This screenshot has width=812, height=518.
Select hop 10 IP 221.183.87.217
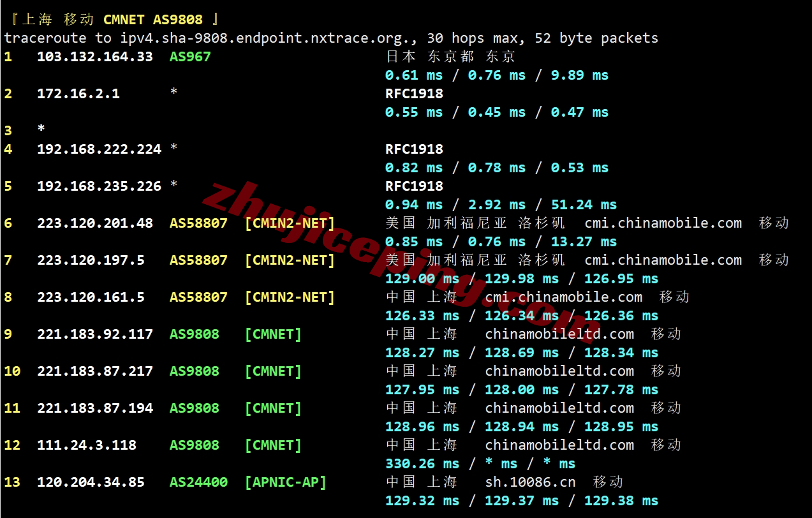pyautogui.click(x=95, y=371)
